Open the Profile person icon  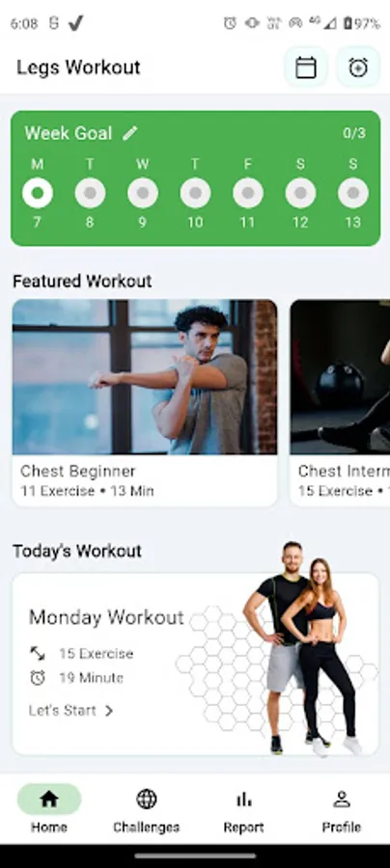[x=342, y=799]
